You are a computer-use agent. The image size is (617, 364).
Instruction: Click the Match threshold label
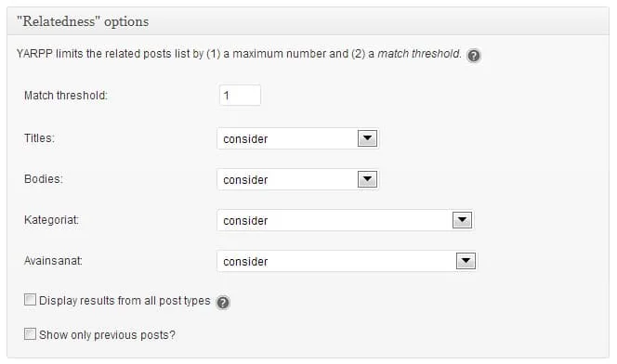66,96
